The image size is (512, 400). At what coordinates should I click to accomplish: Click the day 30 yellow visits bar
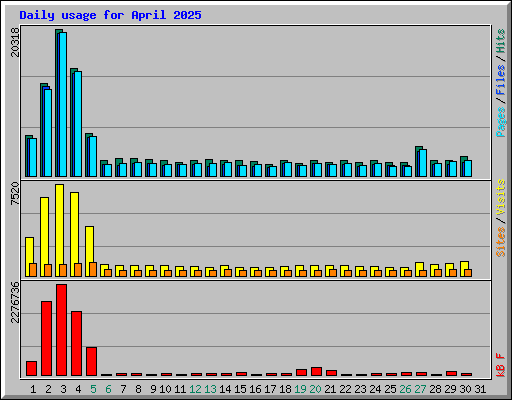click(x=464, y=269)
